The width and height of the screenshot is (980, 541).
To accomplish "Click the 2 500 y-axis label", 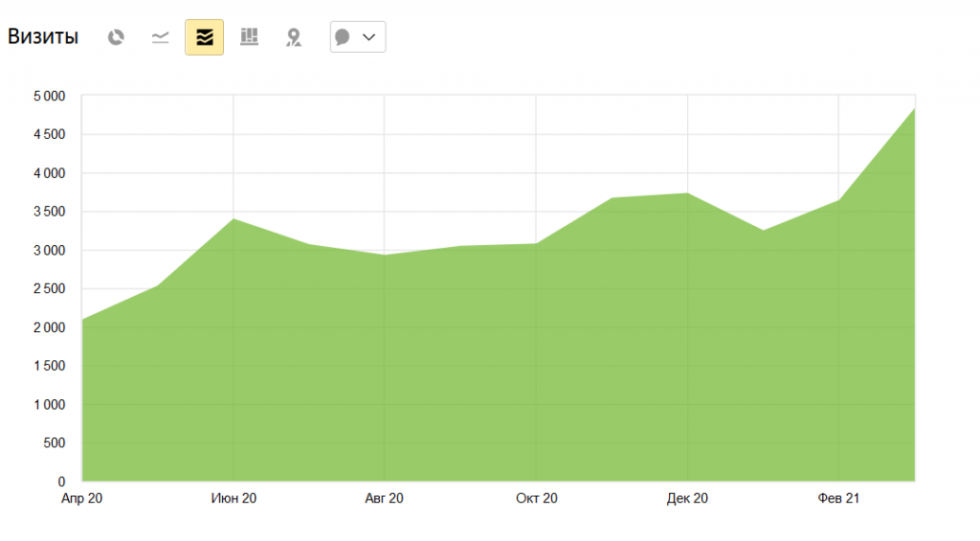I will point(48,289).
